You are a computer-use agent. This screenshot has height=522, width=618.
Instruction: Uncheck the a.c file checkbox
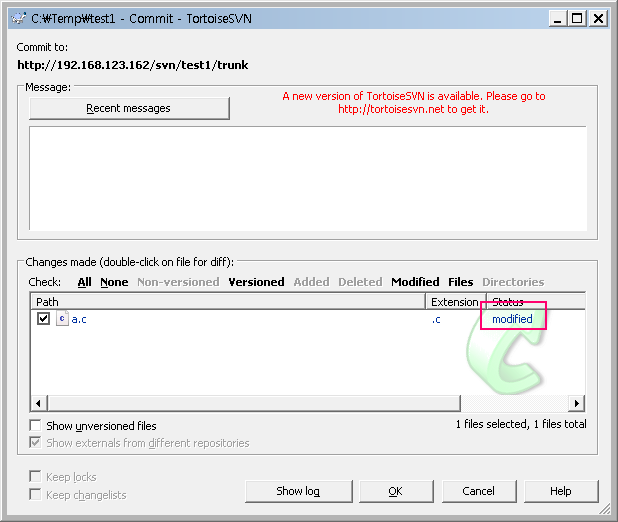tap(43, 319)
